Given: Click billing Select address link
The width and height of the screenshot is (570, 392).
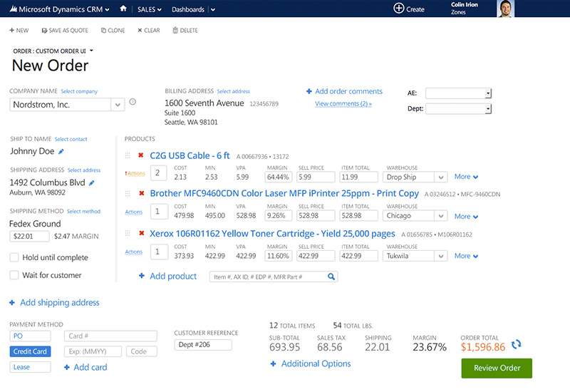Looking at the screenshot, I should 234,91.
